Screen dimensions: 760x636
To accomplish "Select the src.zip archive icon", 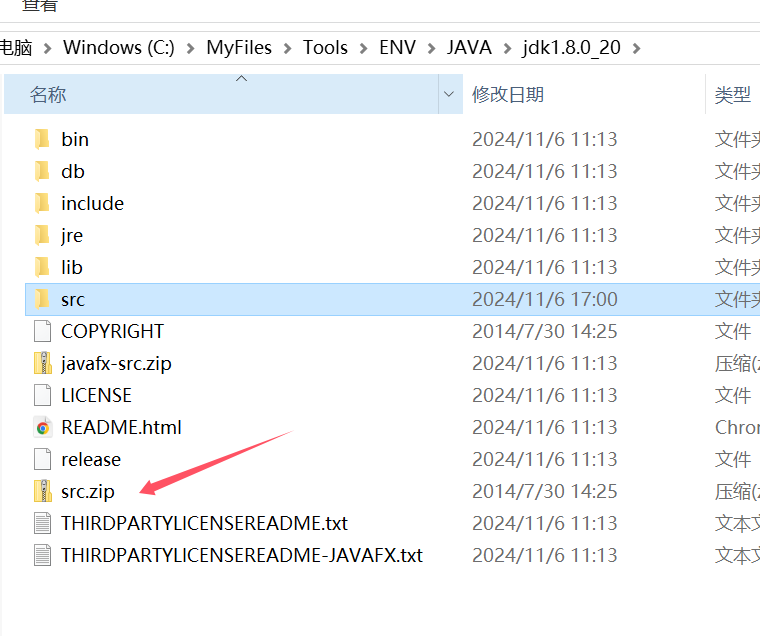I will pos(43,491).
